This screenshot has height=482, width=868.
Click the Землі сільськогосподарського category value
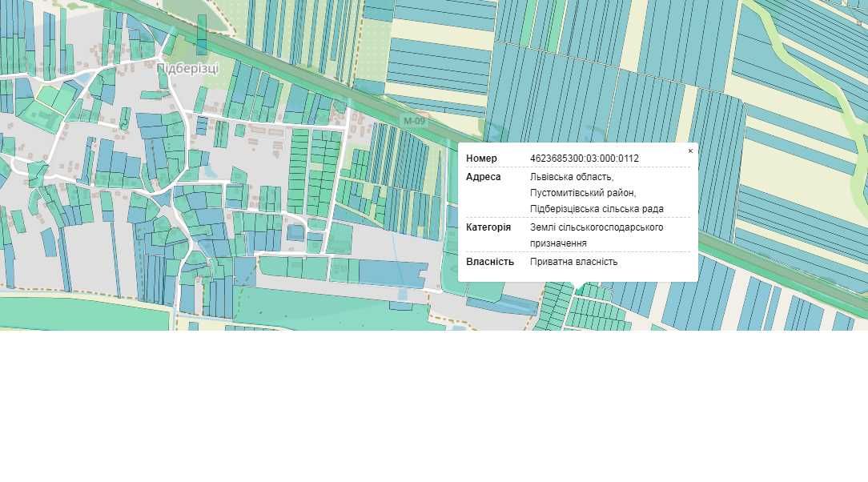click(597, 227)
